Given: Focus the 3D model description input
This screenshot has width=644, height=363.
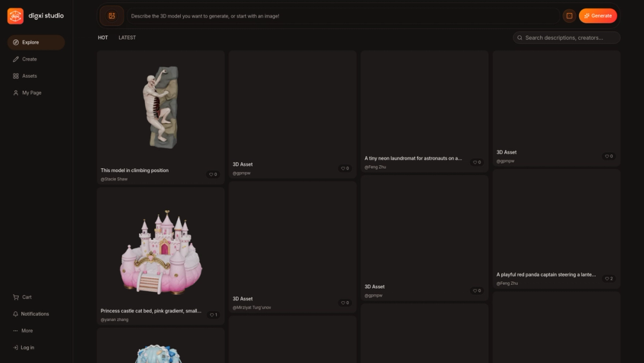Looking at the screenshot, I should pyautogui.click(x=343, y=16).
